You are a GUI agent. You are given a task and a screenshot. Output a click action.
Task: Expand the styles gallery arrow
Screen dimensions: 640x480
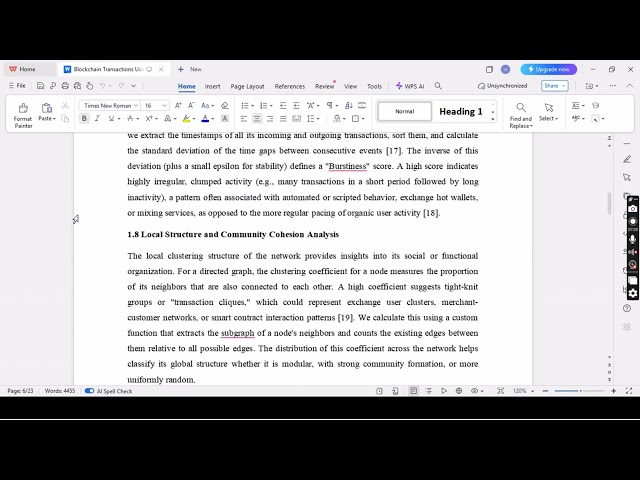point(493,119)
